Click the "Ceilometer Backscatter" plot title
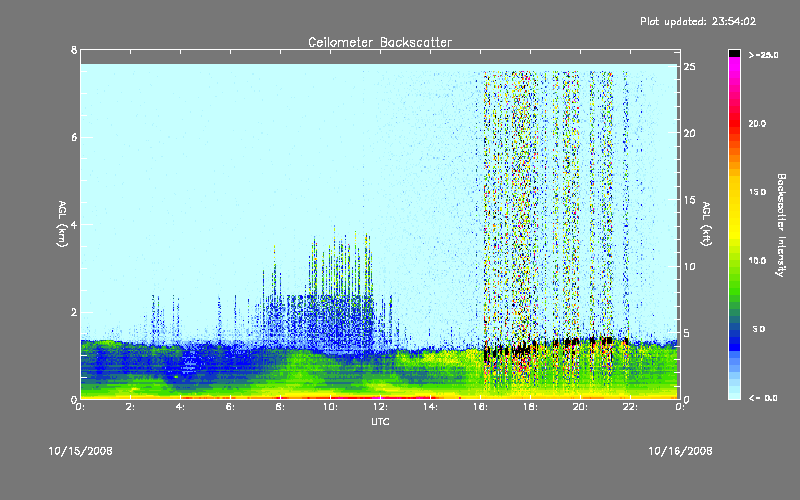The image size is (800, 500). (380, 42)
